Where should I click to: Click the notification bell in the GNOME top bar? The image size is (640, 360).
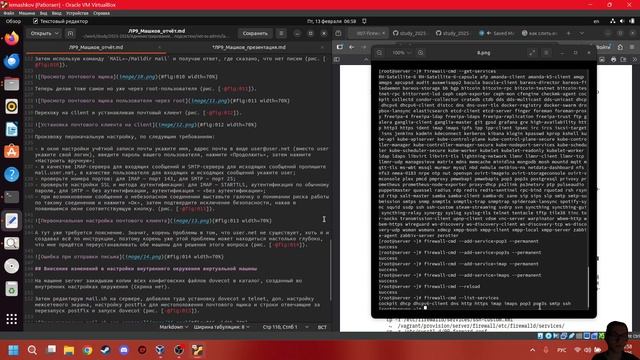pos(364,21)
